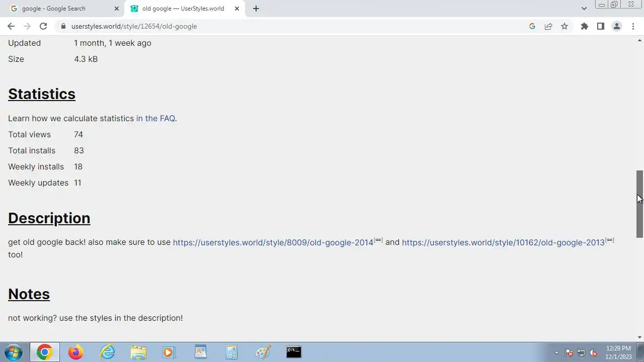Click the Notes heading
The width and height of the screenshot is (644, 362).
29,294
